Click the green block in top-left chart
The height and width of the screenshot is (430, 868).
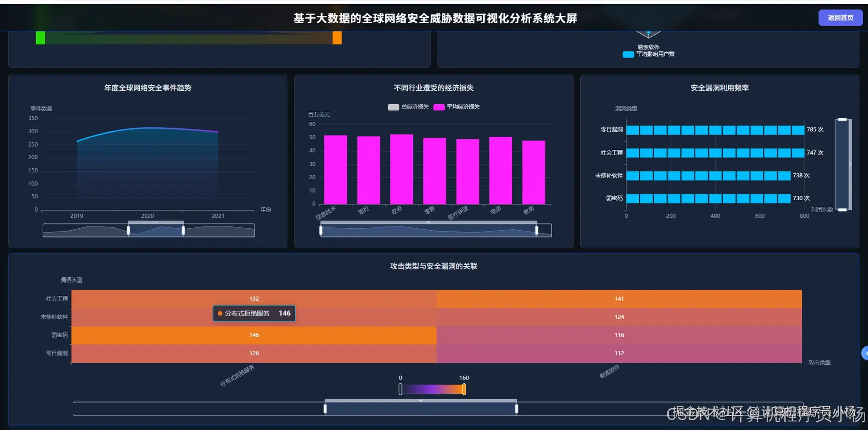(x=40, y=38)
